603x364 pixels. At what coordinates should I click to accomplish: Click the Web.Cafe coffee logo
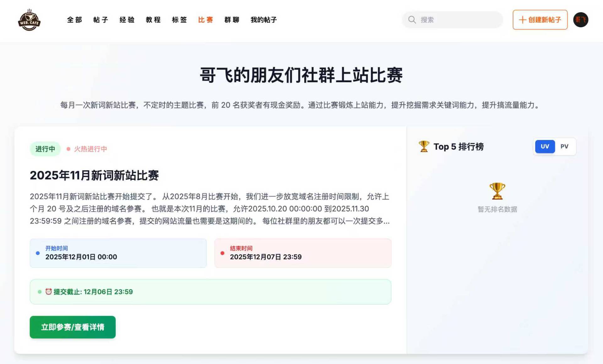29,20
